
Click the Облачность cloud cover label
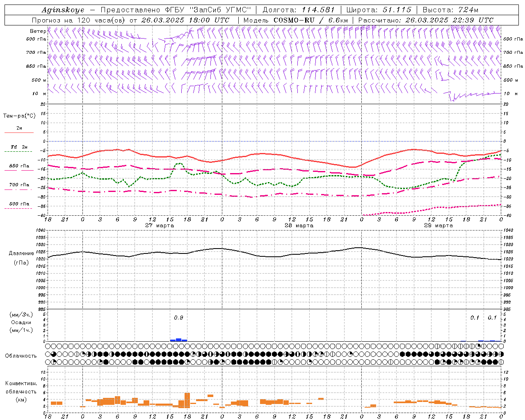(x=21, y=356)
